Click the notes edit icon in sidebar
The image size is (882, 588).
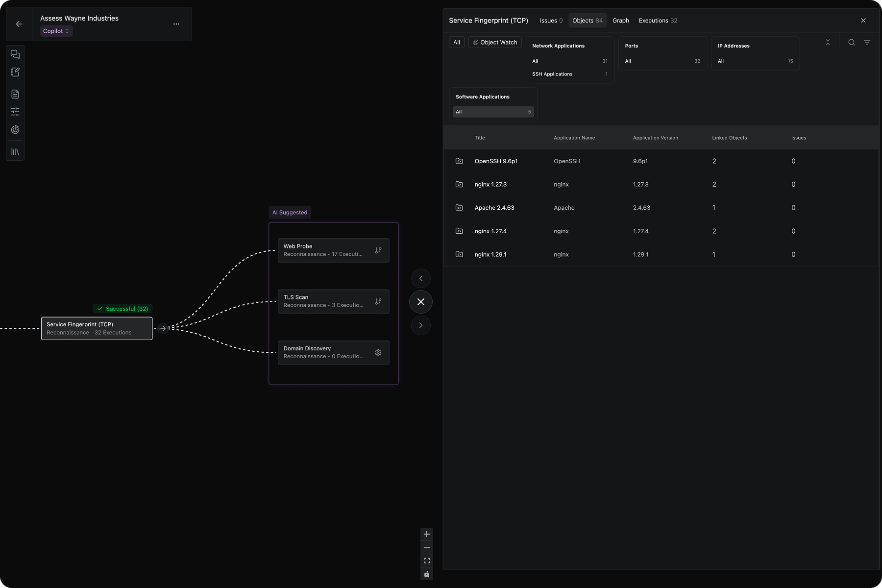[15, 72]
